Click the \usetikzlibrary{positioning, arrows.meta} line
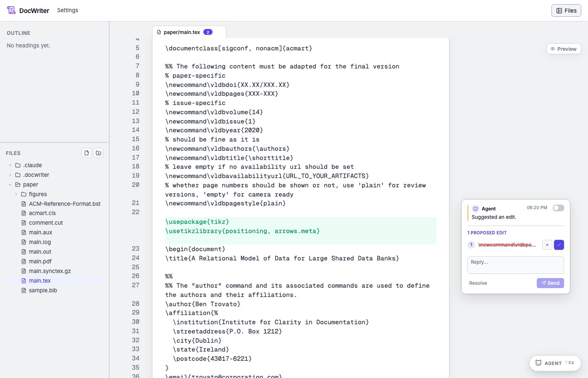The image size is (588, 378). pyautogui.click(x=242, y=231)
